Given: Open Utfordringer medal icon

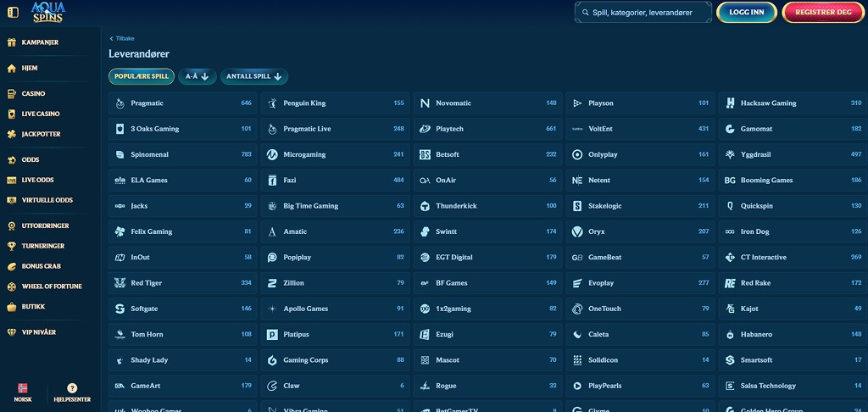Looking at the screenshot, I should click(x=11, y=226).
